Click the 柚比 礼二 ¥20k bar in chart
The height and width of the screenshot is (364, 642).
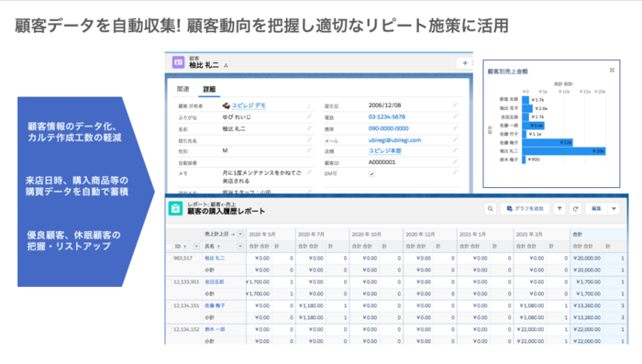pyautogui.click(x=564, y=151)
